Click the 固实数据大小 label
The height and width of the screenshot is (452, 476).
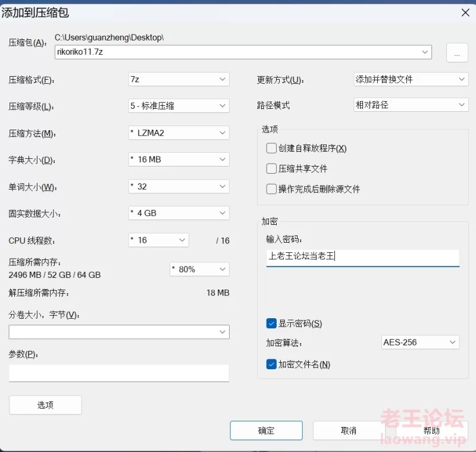coord(35,214)
